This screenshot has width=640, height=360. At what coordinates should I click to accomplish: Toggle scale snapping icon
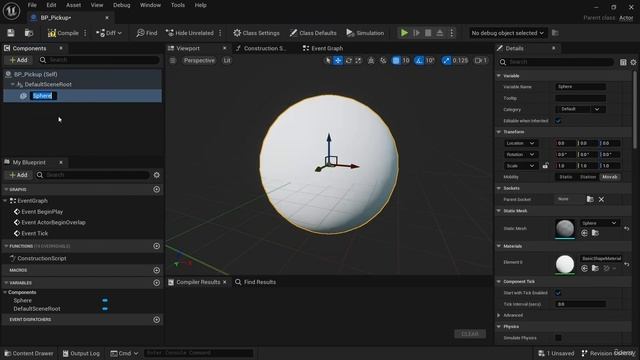(x=447, y=60)
